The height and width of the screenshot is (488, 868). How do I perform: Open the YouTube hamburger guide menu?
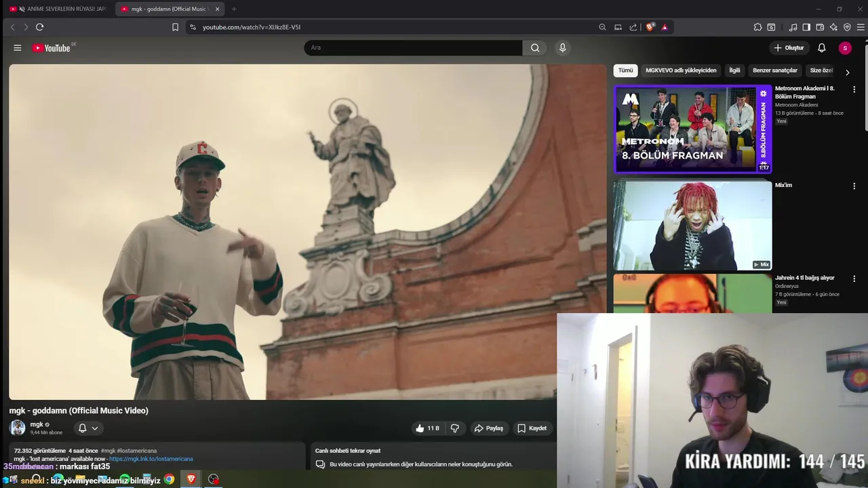18,48
